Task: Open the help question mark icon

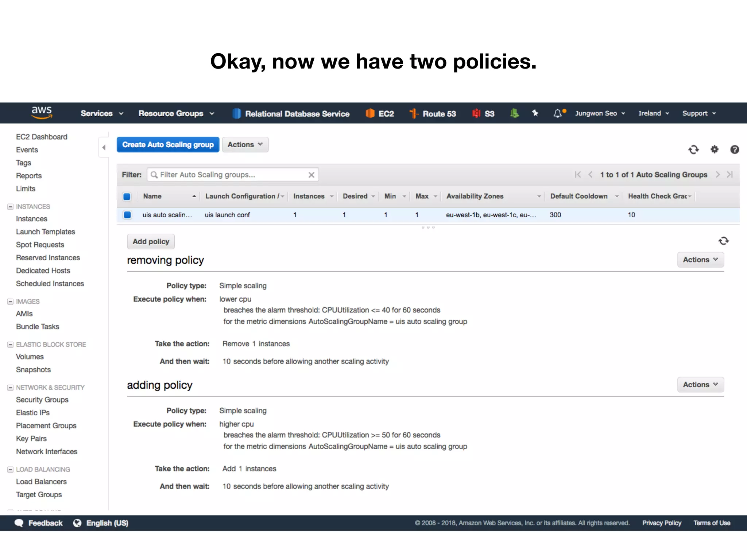Action: [735, 149]
